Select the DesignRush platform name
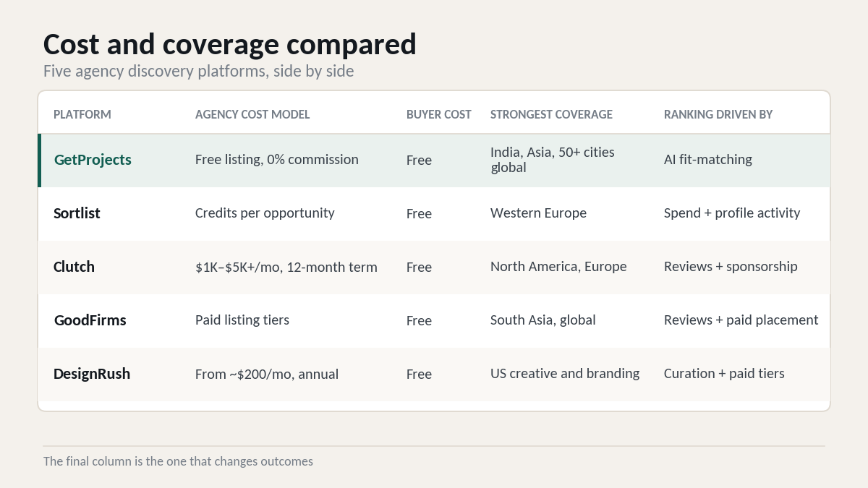Image resolution: width=868 pixels, height=488 pixels. pyautogui.click(x=92, y=374)
